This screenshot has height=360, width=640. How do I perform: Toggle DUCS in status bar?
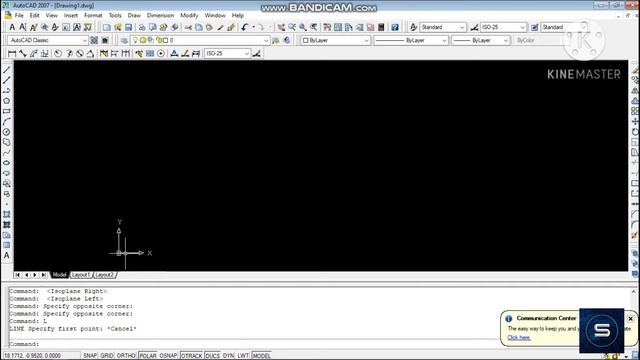[212, 356]
